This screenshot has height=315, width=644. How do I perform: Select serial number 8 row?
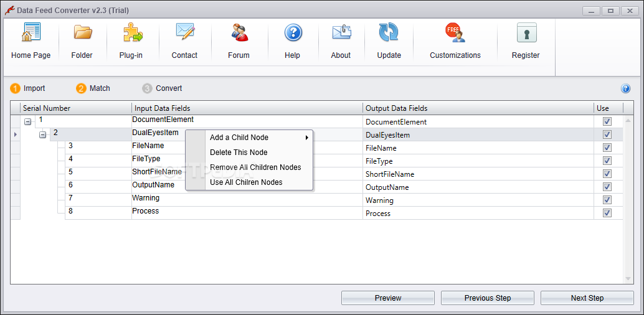(x=98, y=213)
